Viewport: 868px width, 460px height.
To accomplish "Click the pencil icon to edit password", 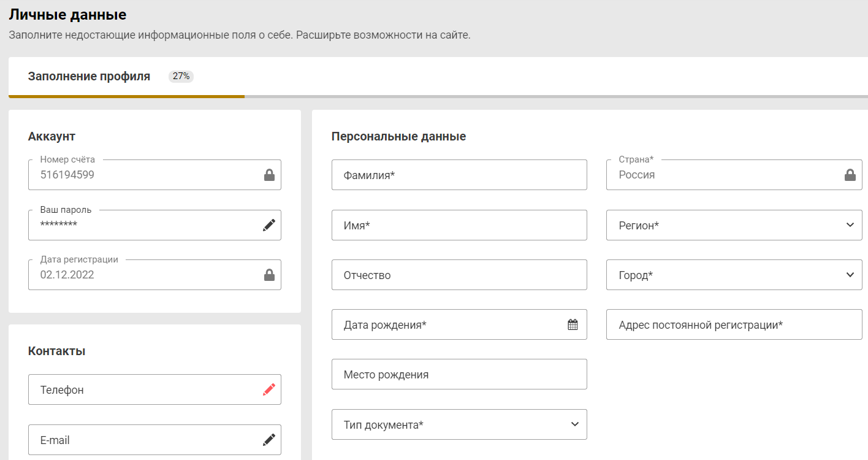I will click(268, 225).
